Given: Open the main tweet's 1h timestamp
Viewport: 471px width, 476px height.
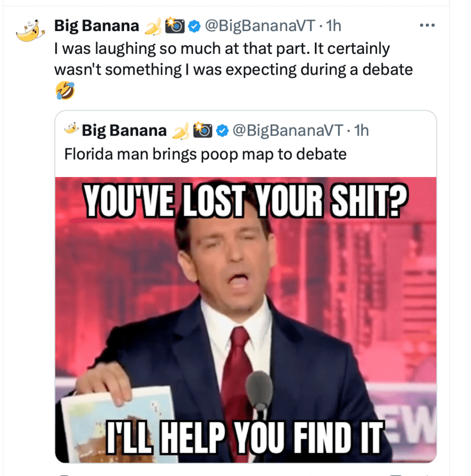Looking at the screenshot, I should point(333,26).
